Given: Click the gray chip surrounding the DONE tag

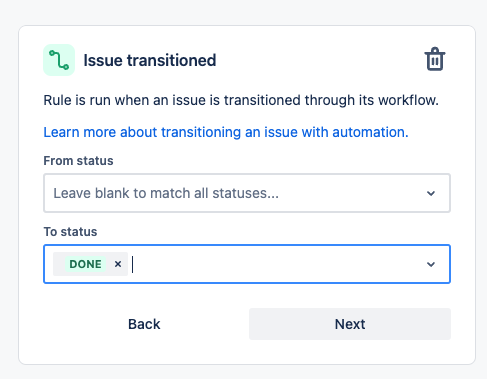Looking at the screenshot, I should click(90, 264).
